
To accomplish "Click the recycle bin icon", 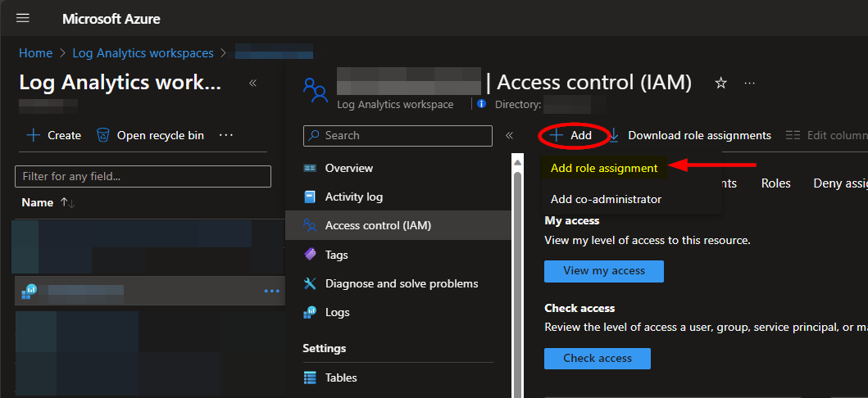I will 103,135.
